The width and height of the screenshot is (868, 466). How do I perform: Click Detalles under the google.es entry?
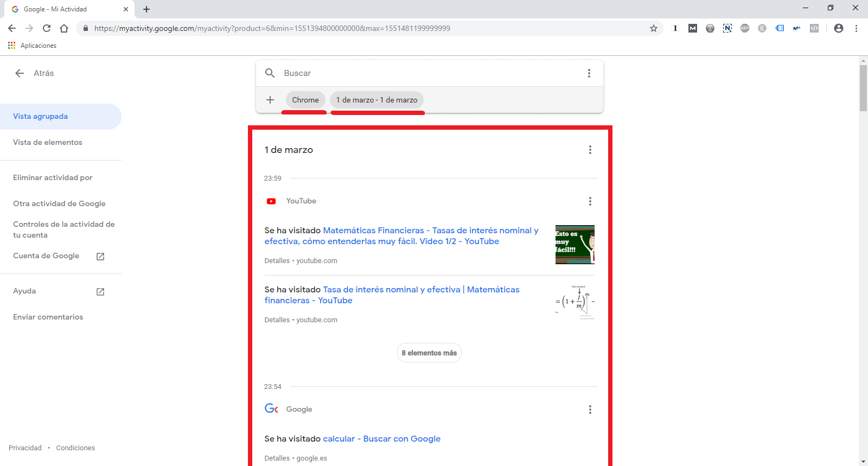coord(277,458)
